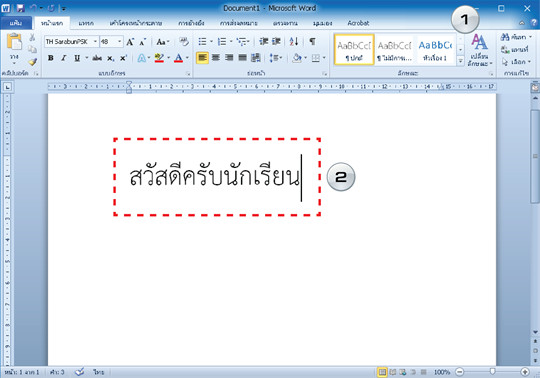Click the Grow Font icon

click(130, 42)
